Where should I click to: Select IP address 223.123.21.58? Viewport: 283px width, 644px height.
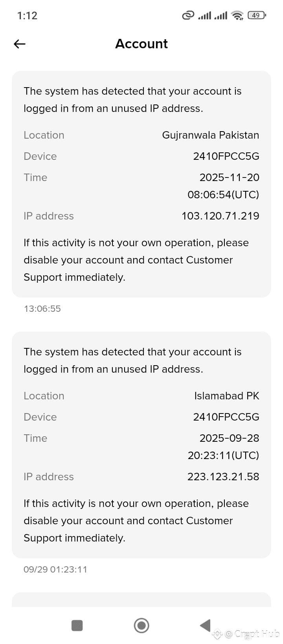tap(223, 477)
